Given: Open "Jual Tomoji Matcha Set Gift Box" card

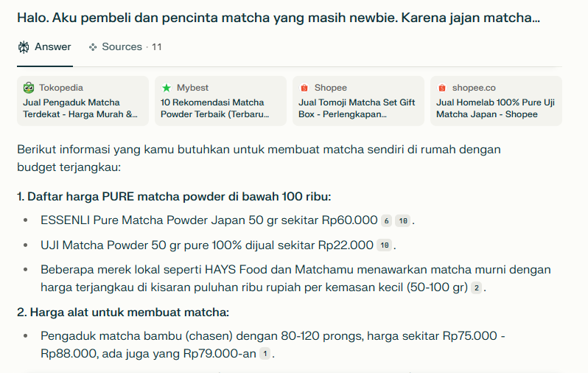Looking at the screenshot, I should point(357,108).
